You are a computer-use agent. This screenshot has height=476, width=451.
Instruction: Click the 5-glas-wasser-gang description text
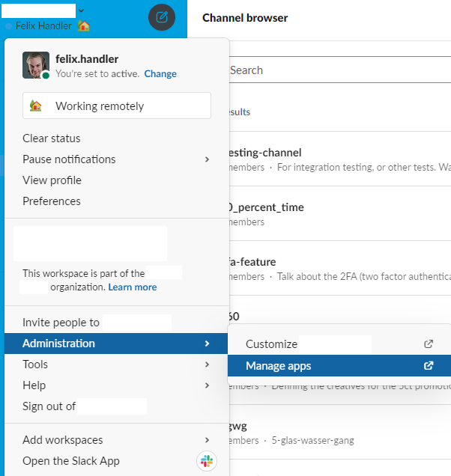pyautogui.click(x=312, y=441)
